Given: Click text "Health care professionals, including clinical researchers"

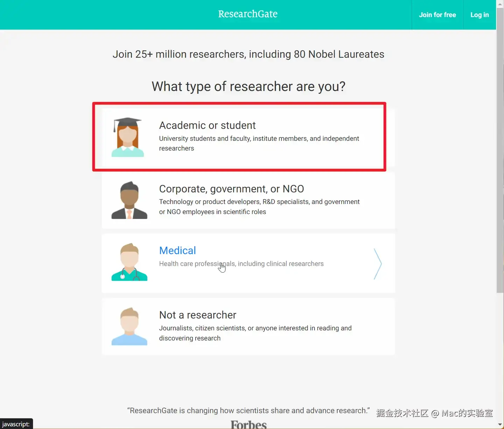Looking at the screenshot, I should click(241, 264).
